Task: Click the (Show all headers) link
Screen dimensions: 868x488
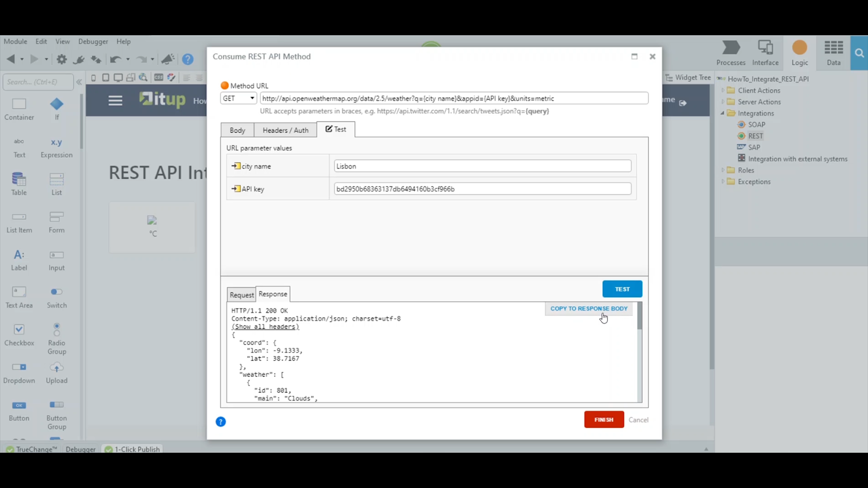Action: 265,326
